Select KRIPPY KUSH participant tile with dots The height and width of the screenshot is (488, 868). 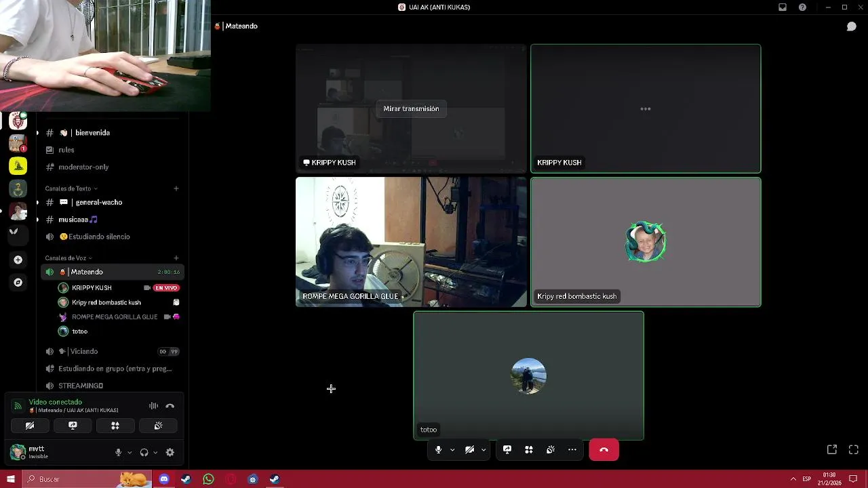[x=646, y=108]
